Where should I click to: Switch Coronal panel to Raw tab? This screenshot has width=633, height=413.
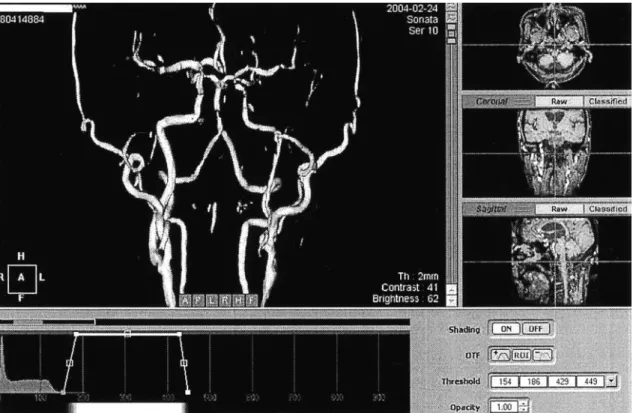[559, 102]
